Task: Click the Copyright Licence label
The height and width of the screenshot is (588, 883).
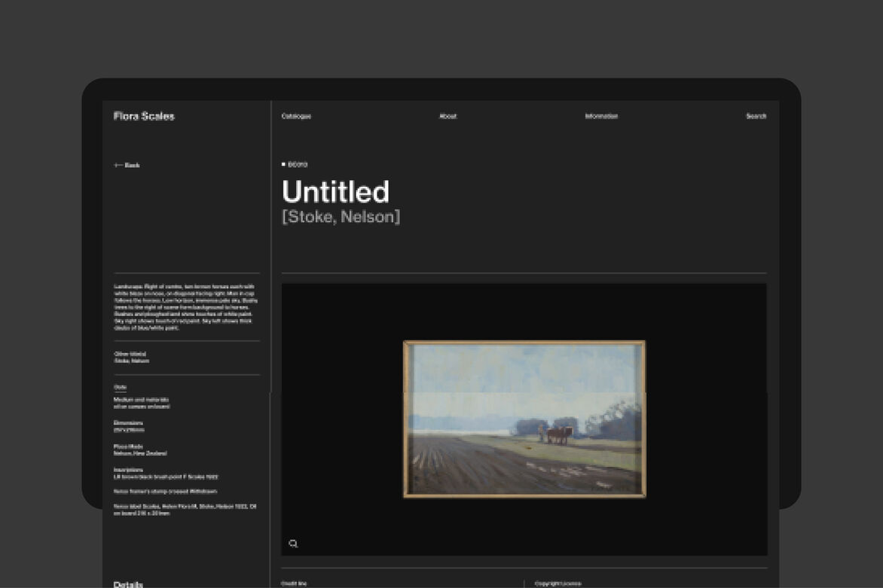Action: pos(558,583)
